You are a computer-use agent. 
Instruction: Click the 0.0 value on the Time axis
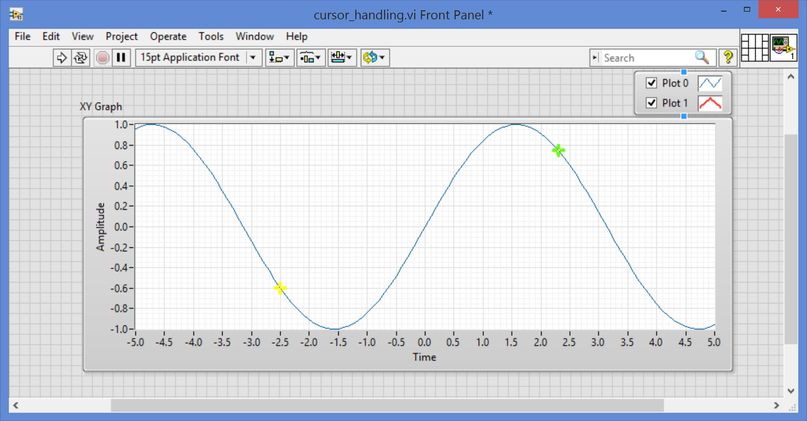click(424, 342)
